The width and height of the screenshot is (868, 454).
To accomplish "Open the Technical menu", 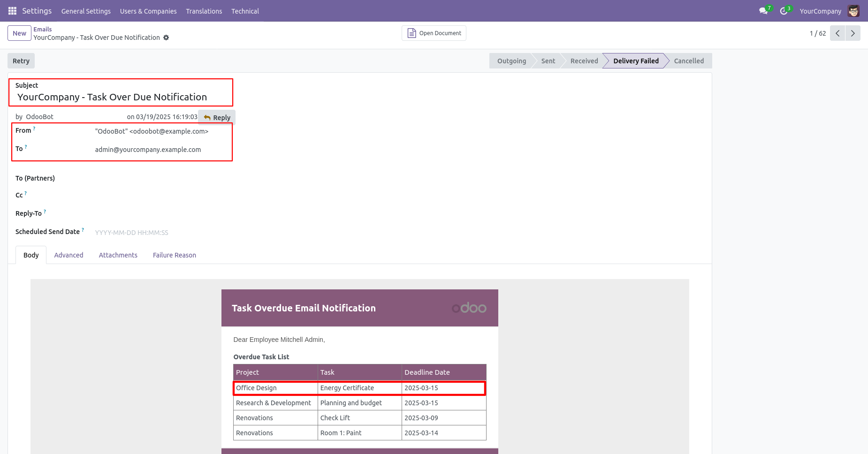I will click(x=245, y=11).
